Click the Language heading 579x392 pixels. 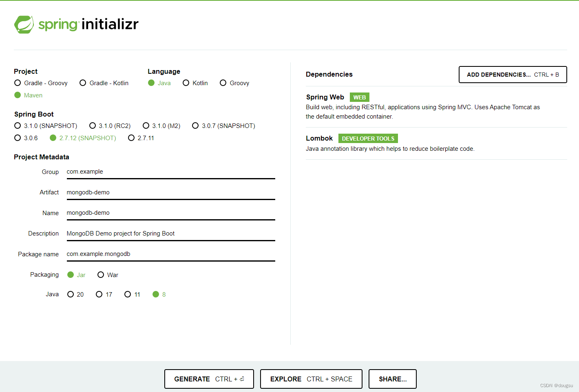click(x=164, y=72)
